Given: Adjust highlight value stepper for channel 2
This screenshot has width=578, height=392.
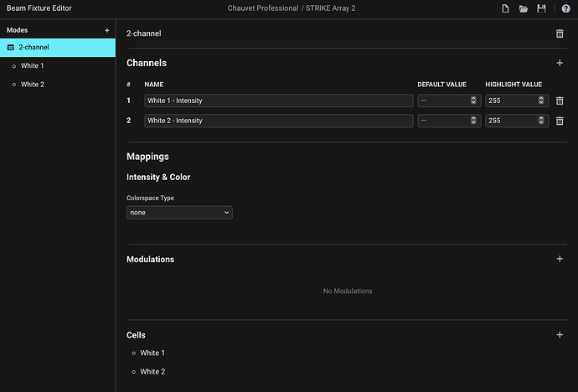Looking at the screenshot, I should click(540, 121).
